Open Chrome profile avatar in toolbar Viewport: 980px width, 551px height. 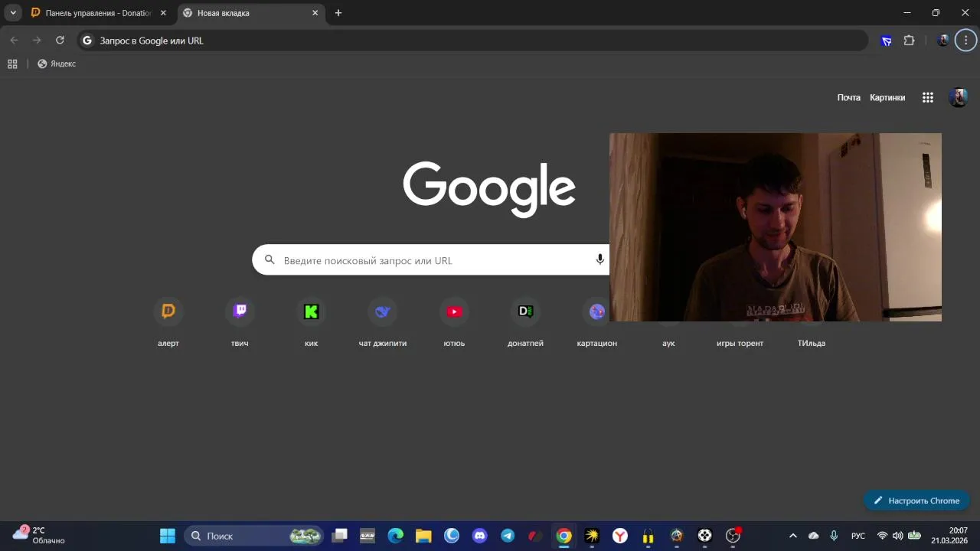click(943, 41)
